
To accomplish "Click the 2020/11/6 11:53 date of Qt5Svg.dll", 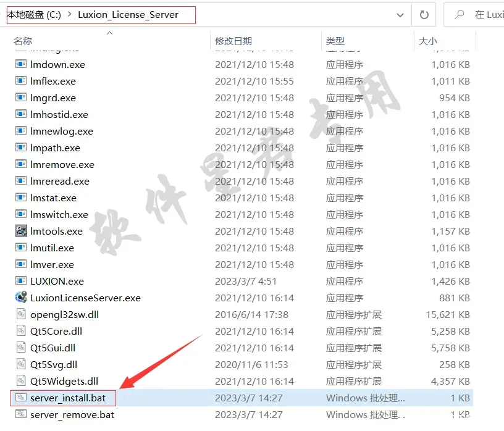I will pos(251,364).
